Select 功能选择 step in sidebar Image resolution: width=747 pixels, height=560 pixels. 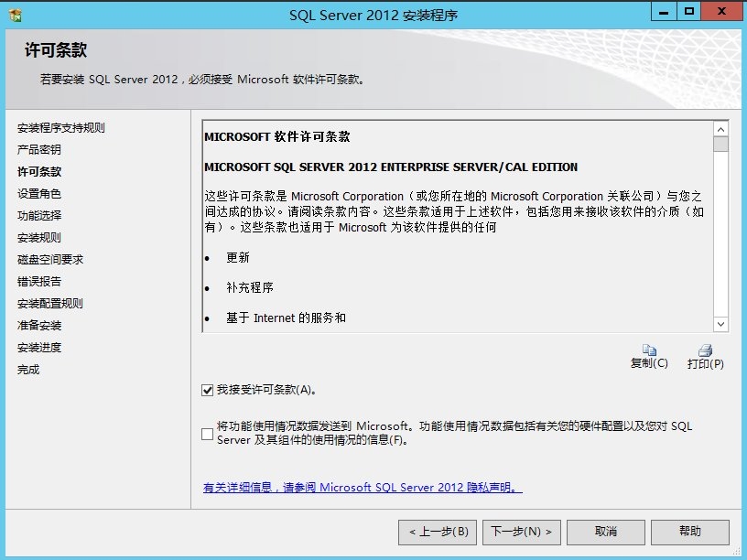[39, 215]
